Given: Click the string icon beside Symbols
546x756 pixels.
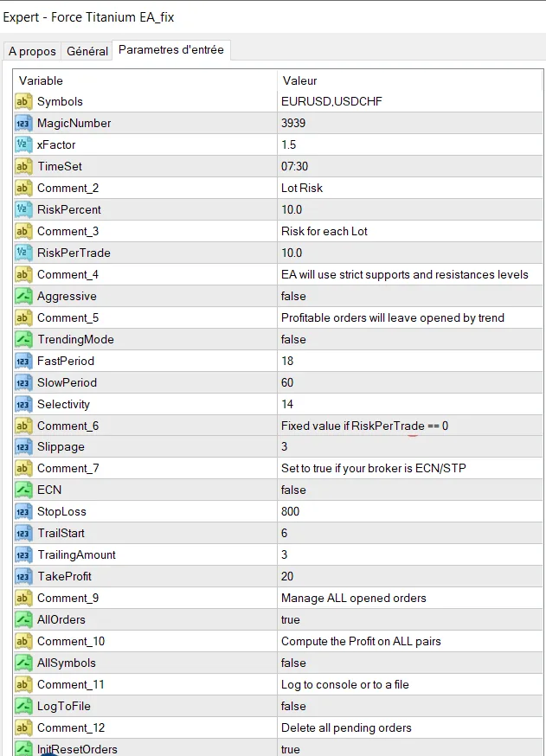Looking at the screenshot, I should pyautogui.click(x=23, y=102).
